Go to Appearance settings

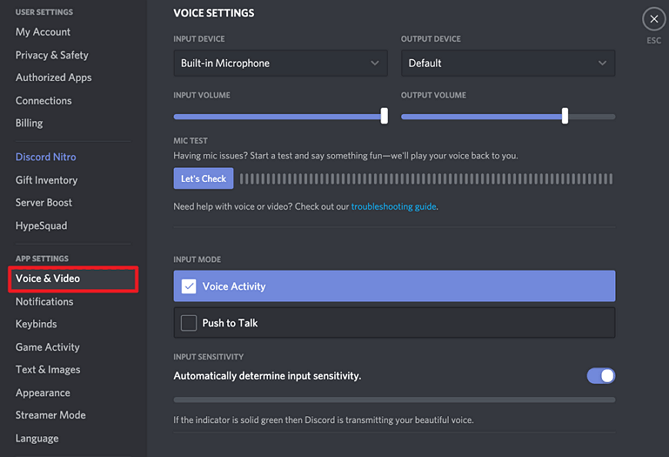click(43, 393)
